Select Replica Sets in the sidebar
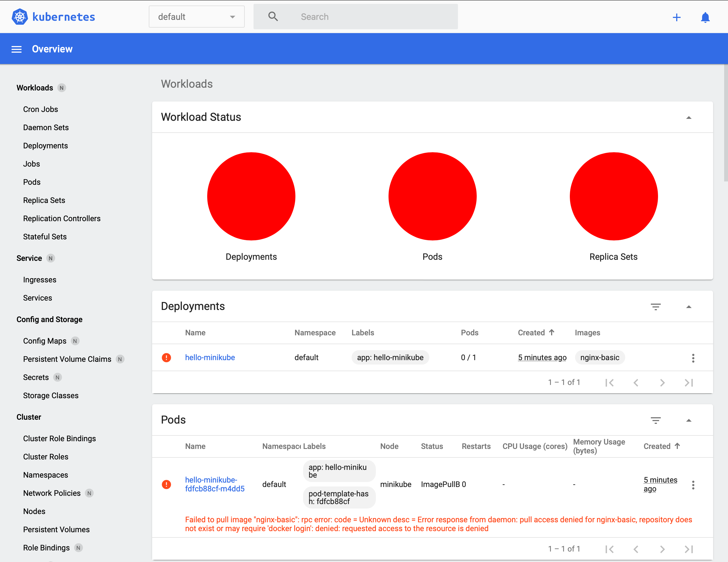Viewport: 728px width, 562px height. click(x=44, y=200)
